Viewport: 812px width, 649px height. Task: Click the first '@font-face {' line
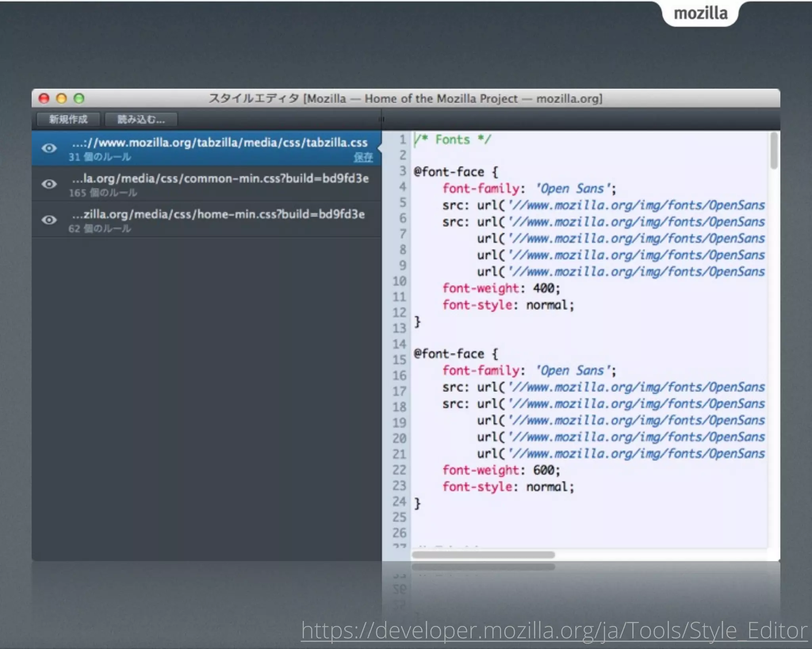point(456,172)
